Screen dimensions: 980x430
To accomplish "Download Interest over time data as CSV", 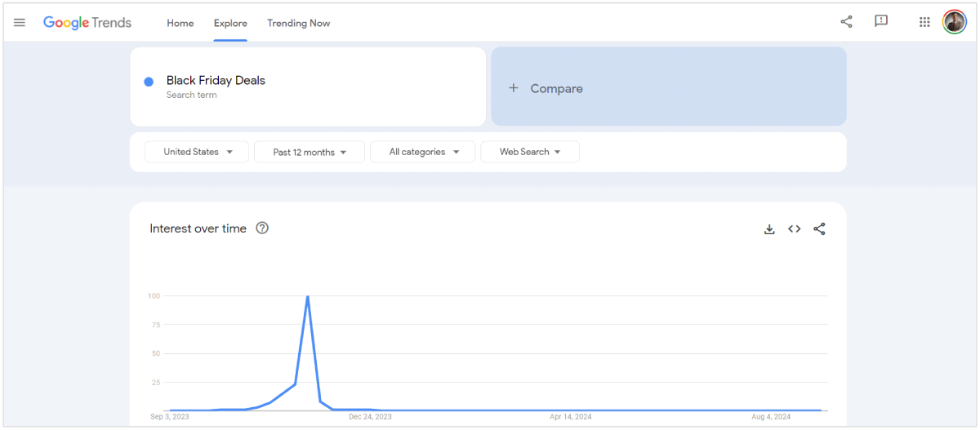I will click(768, 229).
